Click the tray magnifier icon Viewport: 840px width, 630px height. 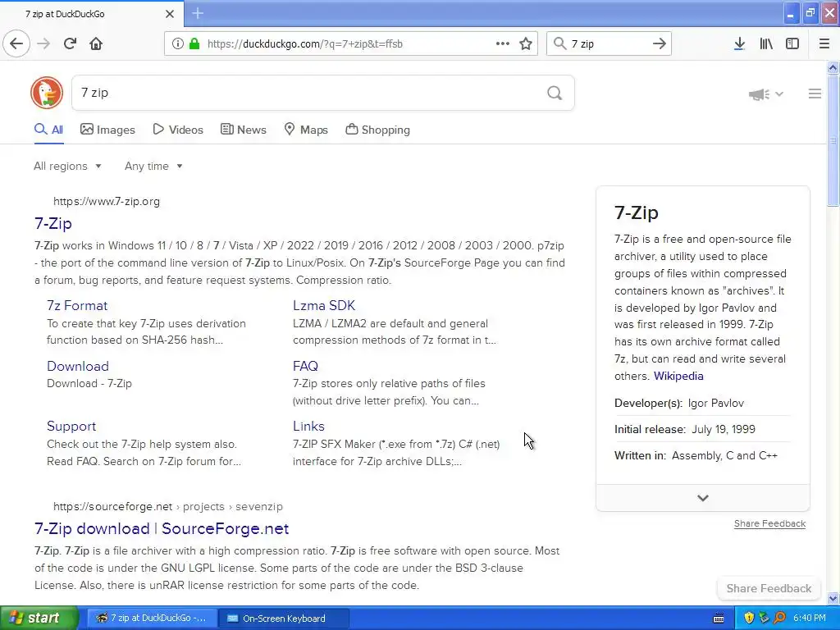780,618
